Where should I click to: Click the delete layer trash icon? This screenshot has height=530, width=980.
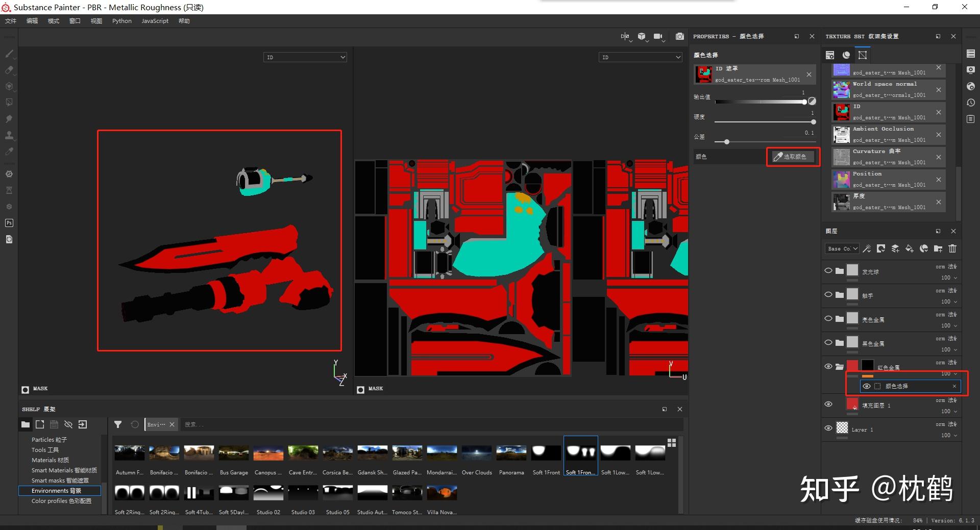(x=952, y=248)
